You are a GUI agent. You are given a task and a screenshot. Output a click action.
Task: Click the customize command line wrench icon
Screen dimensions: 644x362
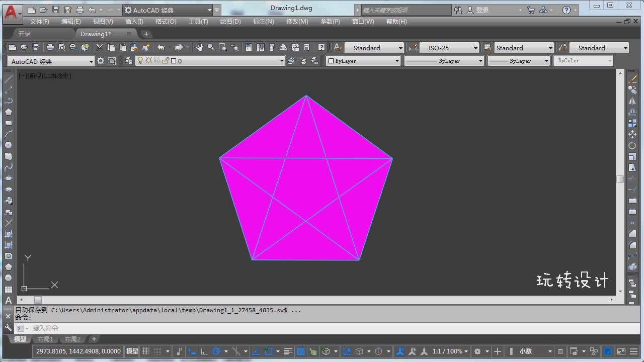coord(8,327)
